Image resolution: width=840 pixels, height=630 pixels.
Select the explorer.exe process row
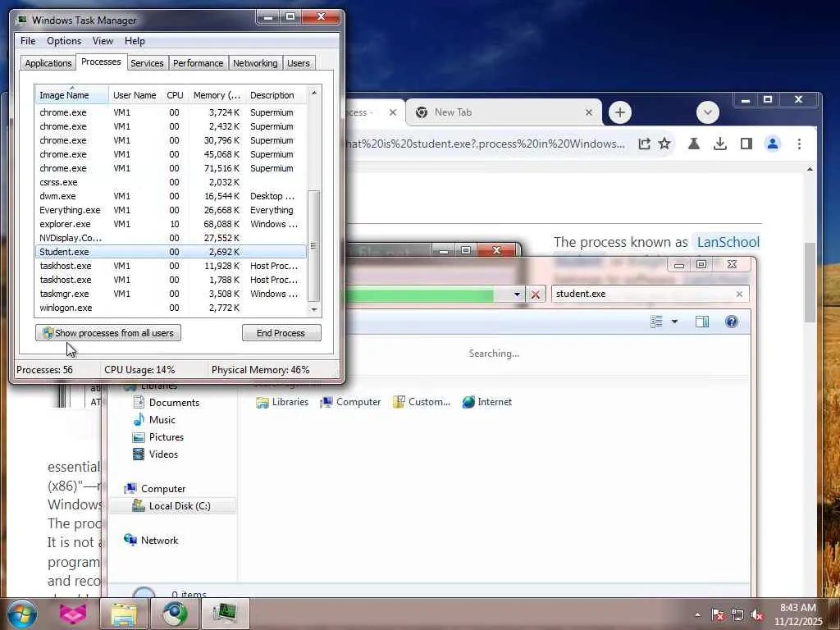pos(171,224)
